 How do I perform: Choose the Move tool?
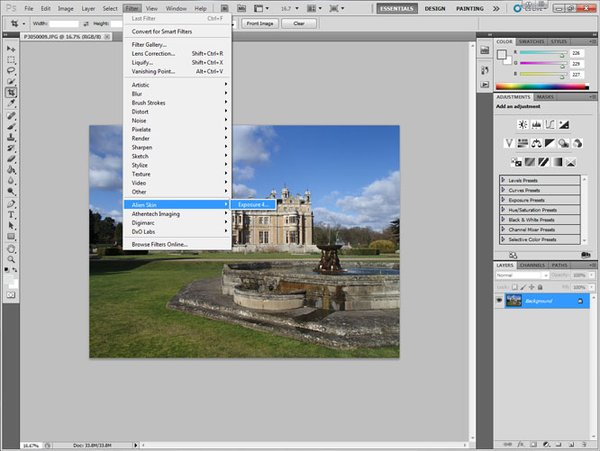click(x=10, y=48)
